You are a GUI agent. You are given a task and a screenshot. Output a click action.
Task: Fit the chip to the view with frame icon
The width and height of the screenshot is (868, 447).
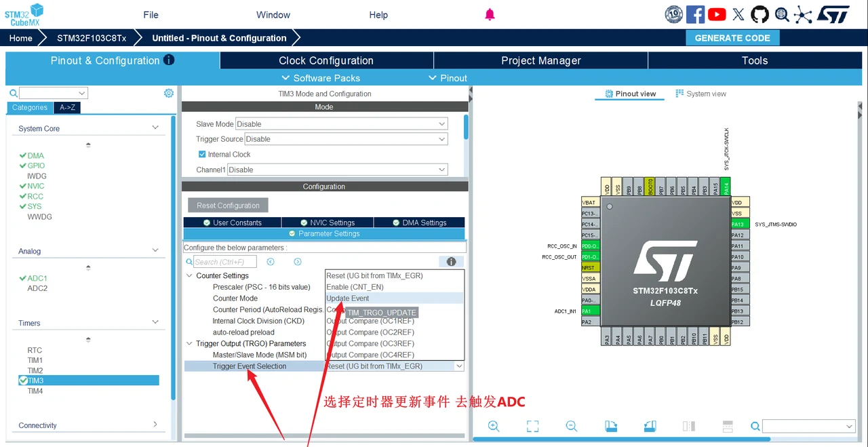click(x=532, y=426)
